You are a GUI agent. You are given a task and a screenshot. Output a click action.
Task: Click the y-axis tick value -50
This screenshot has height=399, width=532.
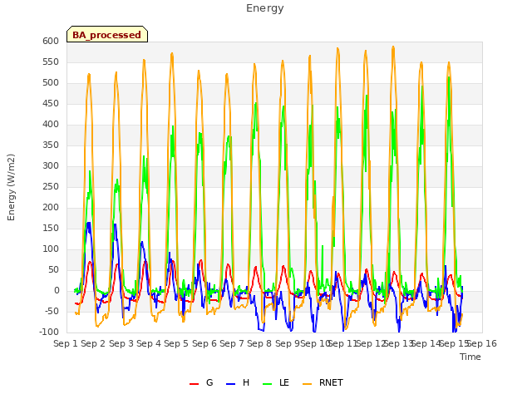(x=52, y=311)
